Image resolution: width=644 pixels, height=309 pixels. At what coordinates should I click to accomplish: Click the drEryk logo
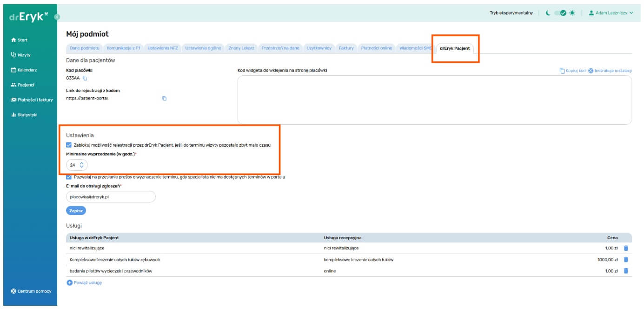tap(29, 16)
